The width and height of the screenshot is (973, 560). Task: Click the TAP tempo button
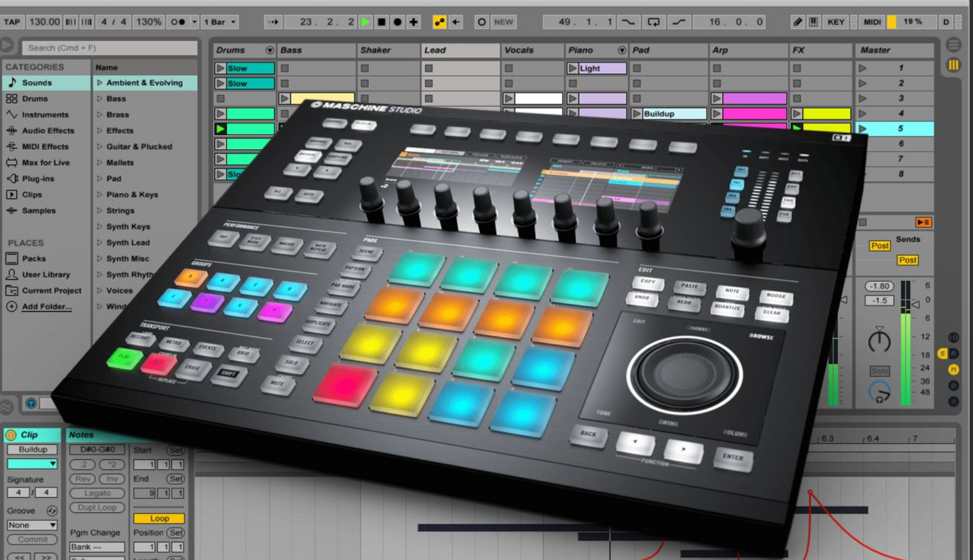pyautogui.click(x=12, y=22)
